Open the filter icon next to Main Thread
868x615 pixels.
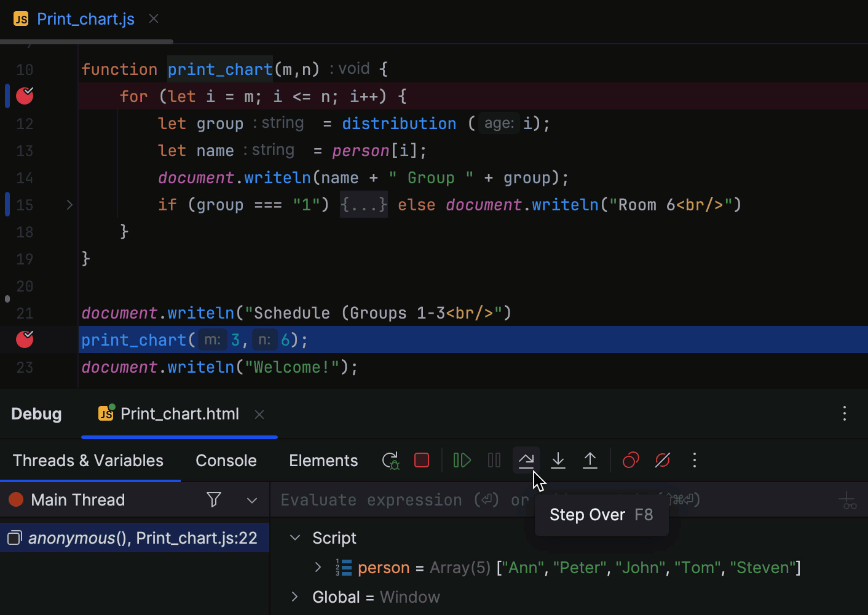214,500
